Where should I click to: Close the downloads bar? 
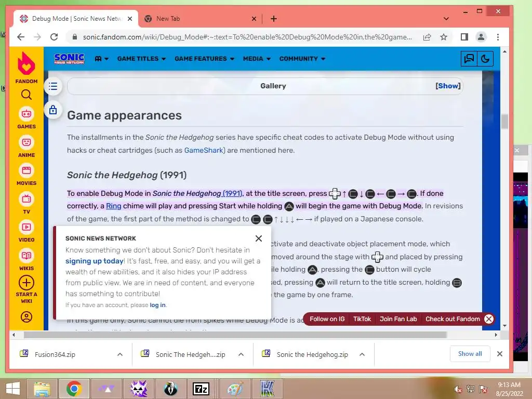499,354
